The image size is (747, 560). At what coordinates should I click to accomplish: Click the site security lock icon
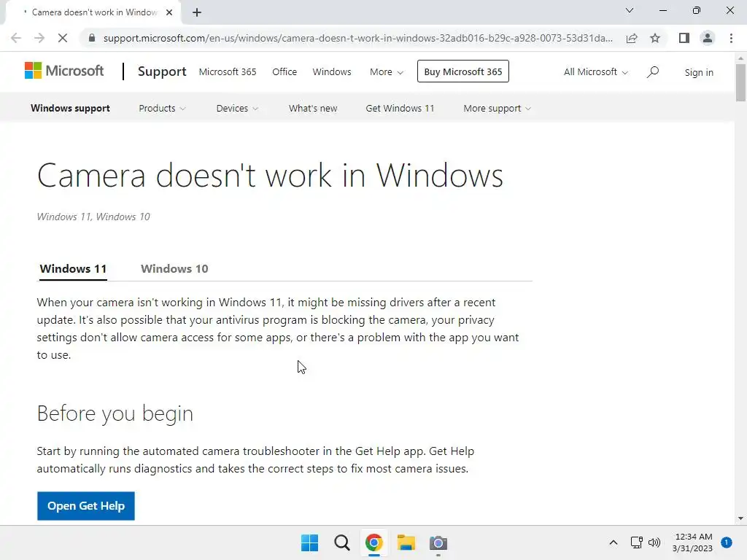tap(92, 38)
